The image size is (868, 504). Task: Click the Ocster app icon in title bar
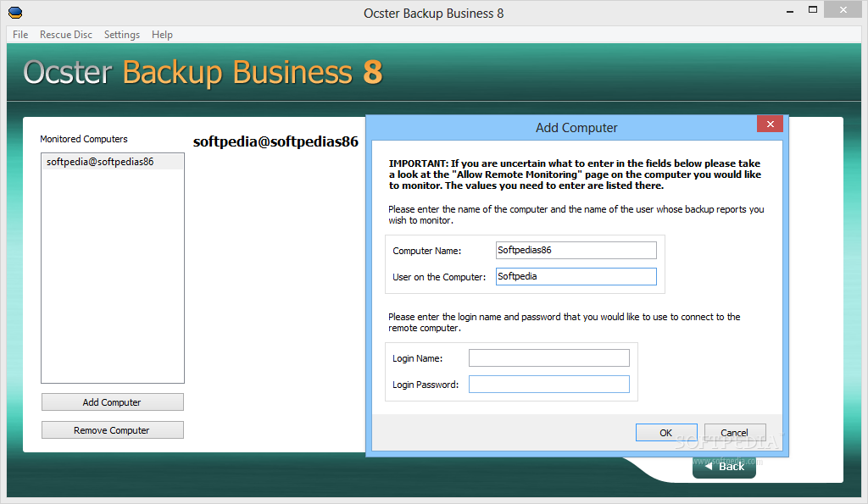coord(15,12)
